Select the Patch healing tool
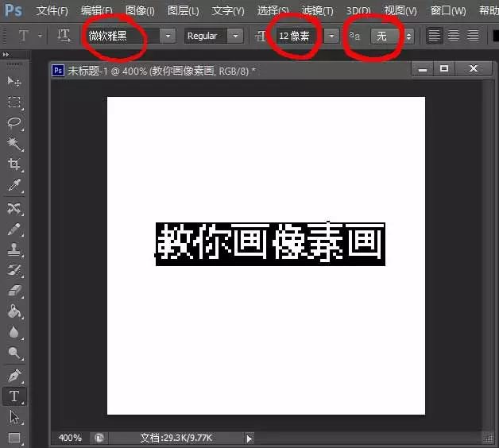The width and height of the screenshot is (499, 448). [x=14, y=209]
